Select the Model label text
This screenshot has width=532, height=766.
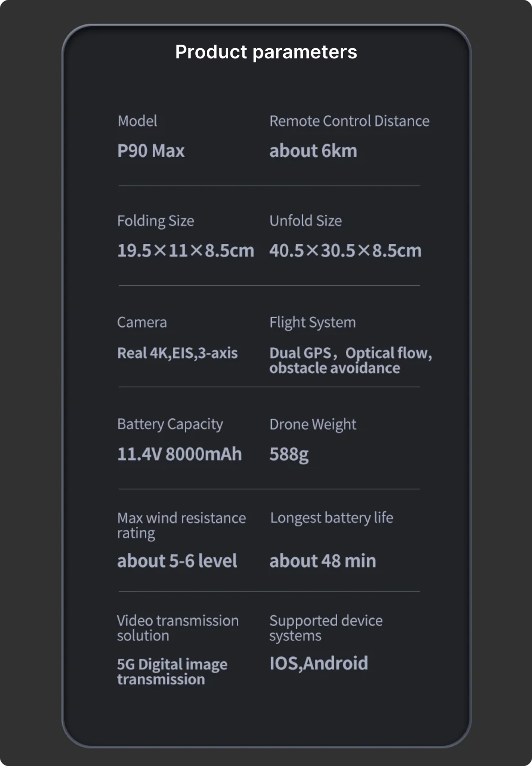tap(137, 121)
